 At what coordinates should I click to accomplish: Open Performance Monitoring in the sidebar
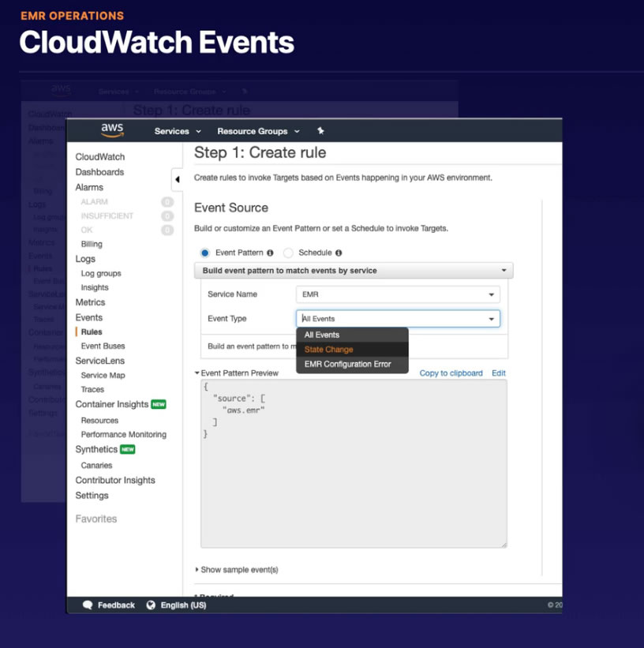point(124,434)
